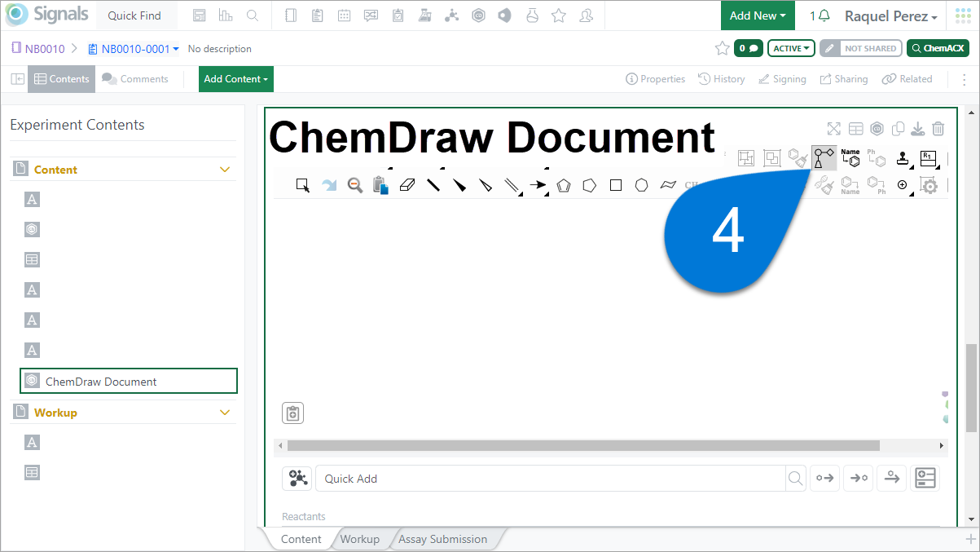
Task: Select the multiple hashed bond tool
Action: pyautogui.click(x=512, y=186)
